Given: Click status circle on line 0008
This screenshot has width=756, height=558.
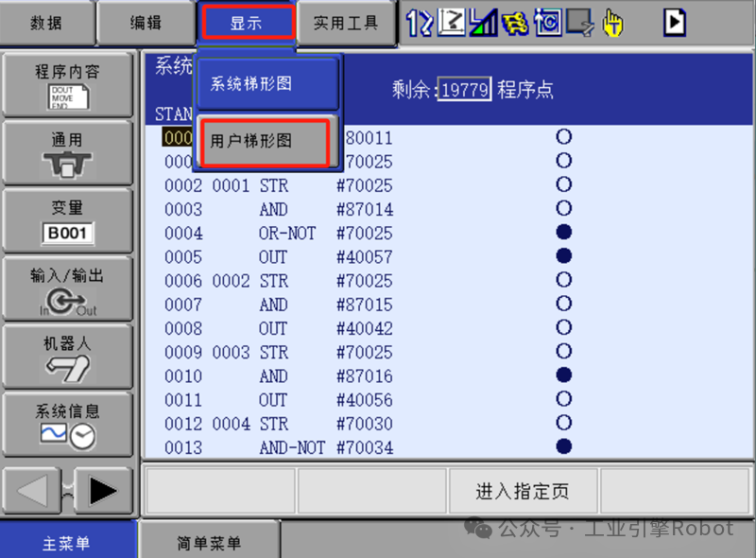Looking at the screenshot, I should coord(563,327).
